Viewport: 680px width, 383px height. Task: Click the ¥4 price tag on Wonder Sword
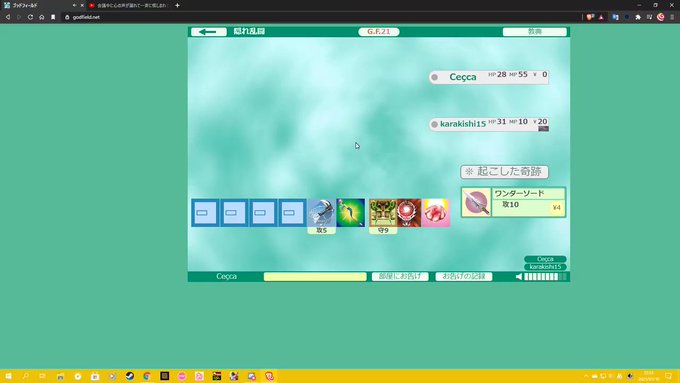coord(557,207)
